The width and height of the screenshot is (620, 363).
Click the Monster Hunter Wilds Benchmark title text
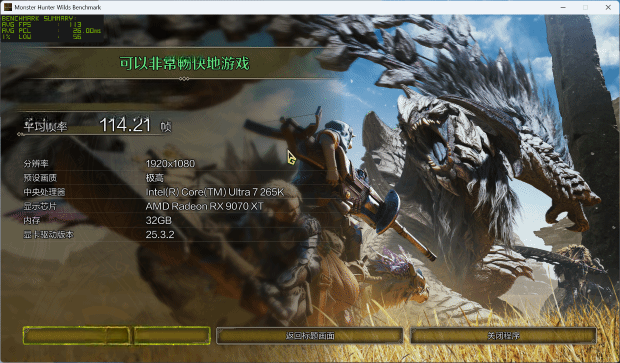[58, 7]
